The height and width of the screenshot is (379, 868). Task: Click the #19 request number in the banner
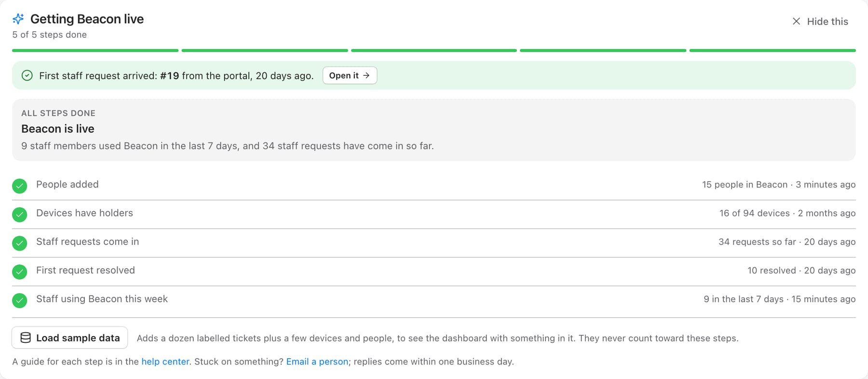[x=170, y=76]
